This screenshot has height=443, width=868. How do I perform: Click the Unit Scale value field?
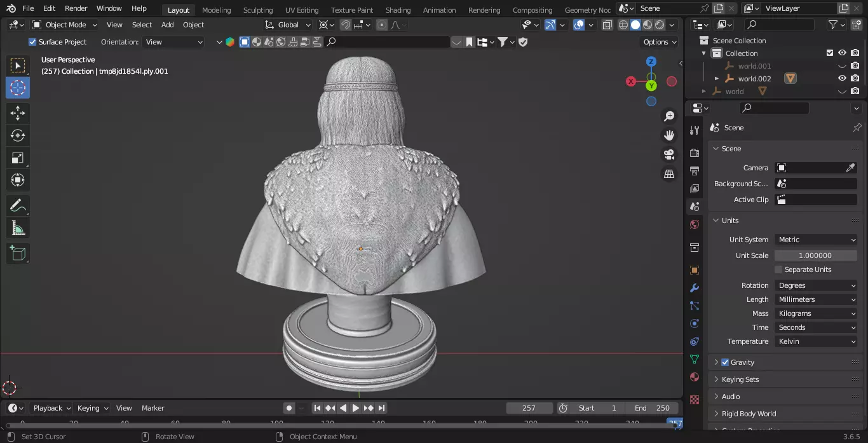click(816, 256)
